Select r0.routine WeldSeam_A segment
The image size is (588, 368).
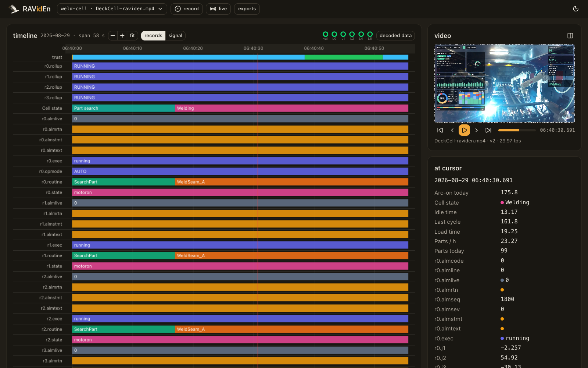291,182
